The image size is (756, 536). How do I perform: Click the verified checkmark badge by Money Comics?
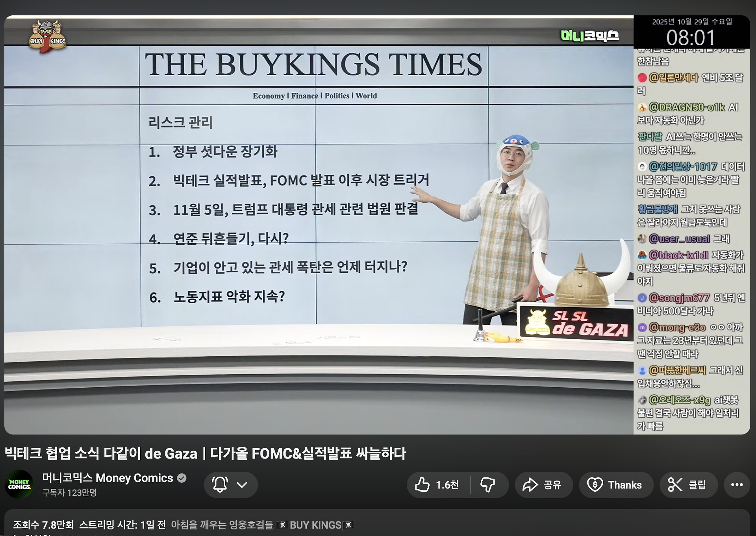click(x=182, y=478)
